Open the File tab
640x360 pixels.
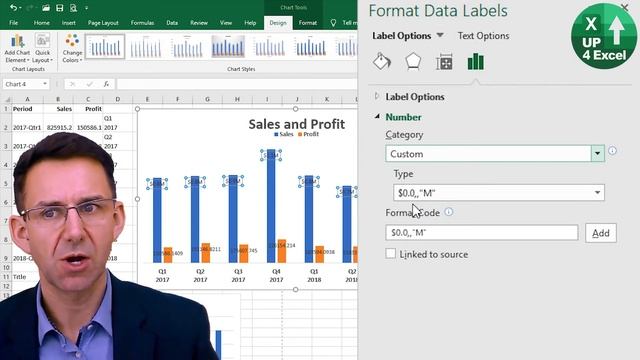point(13,23)
